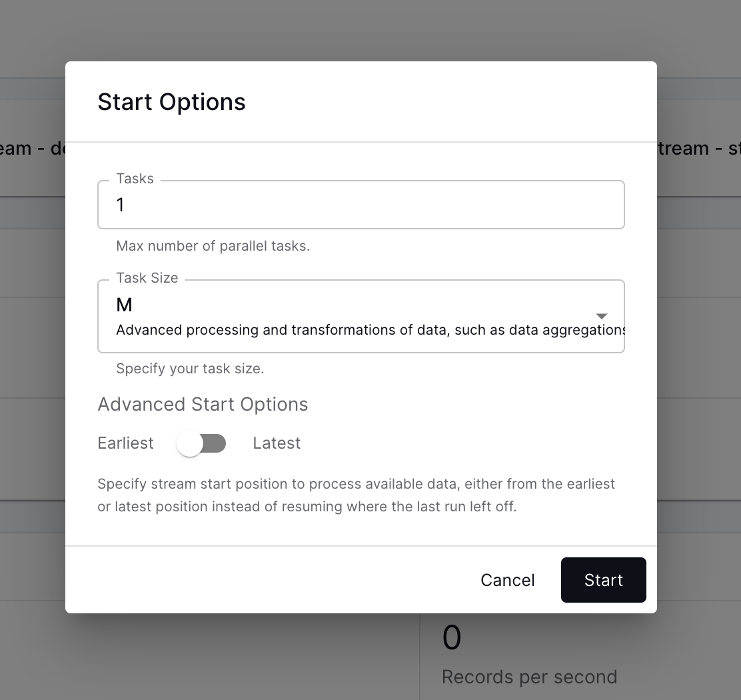Click the dimmed "0" records count

451,638
